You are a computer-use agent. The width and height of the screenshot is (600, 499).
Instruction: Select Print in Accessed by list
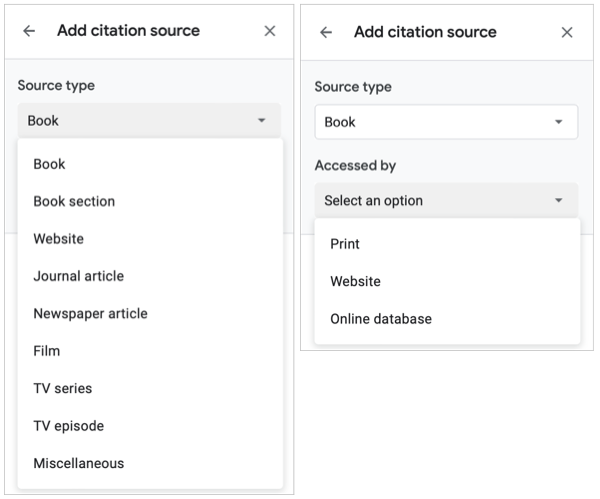[345, 244]
